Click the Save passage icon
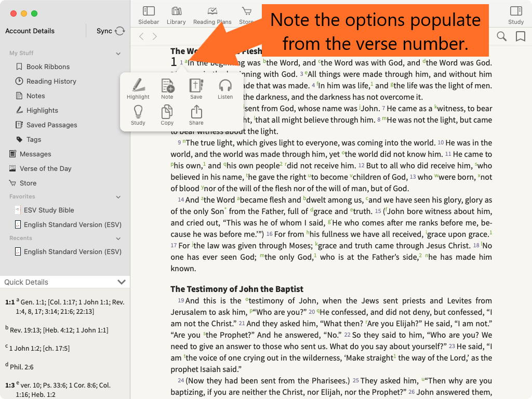 point(196,88)
